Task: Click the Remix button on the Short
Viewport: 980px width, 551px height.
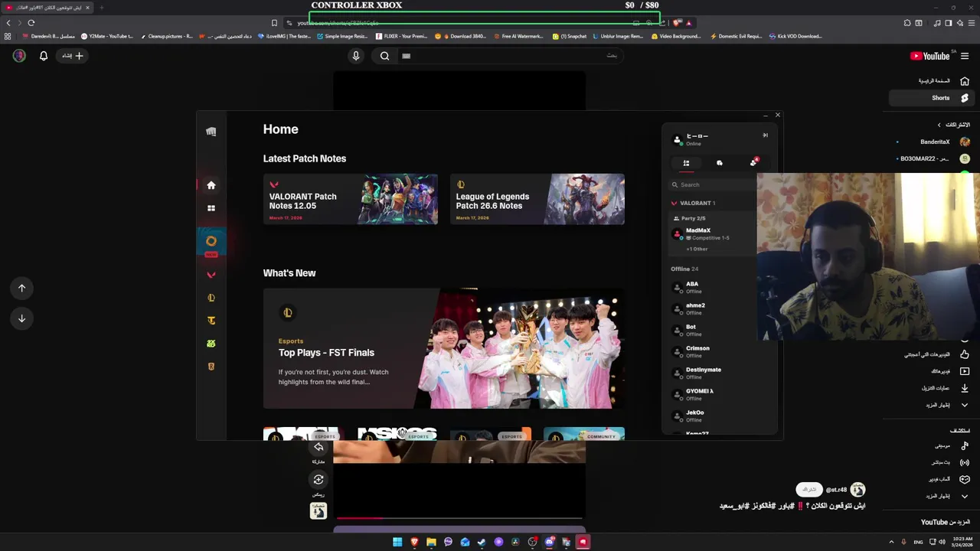Action: click(318, 480)
